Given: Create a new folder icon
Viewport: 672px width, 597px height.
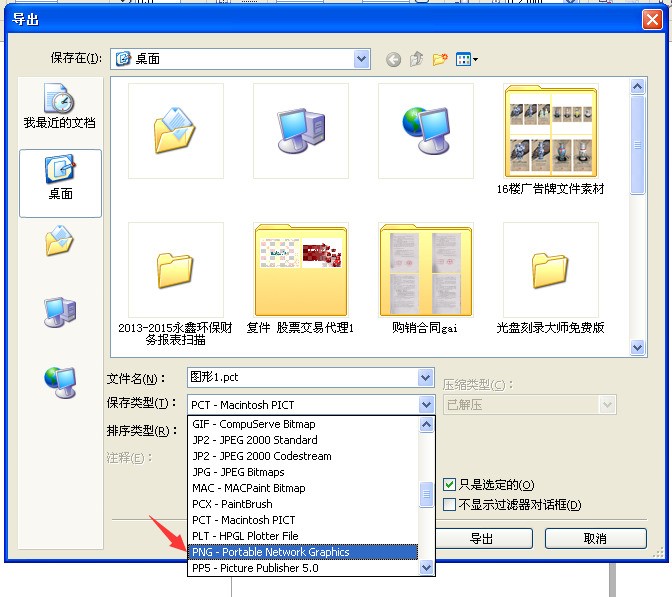Looking at the screenshot, I should [440, 59].
